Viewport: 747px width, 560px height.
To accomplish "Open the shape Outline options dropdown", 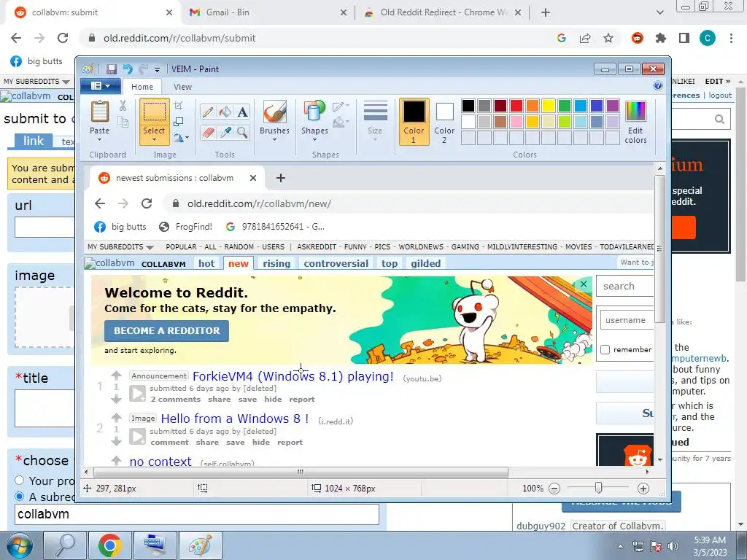I will coord(341,106).
